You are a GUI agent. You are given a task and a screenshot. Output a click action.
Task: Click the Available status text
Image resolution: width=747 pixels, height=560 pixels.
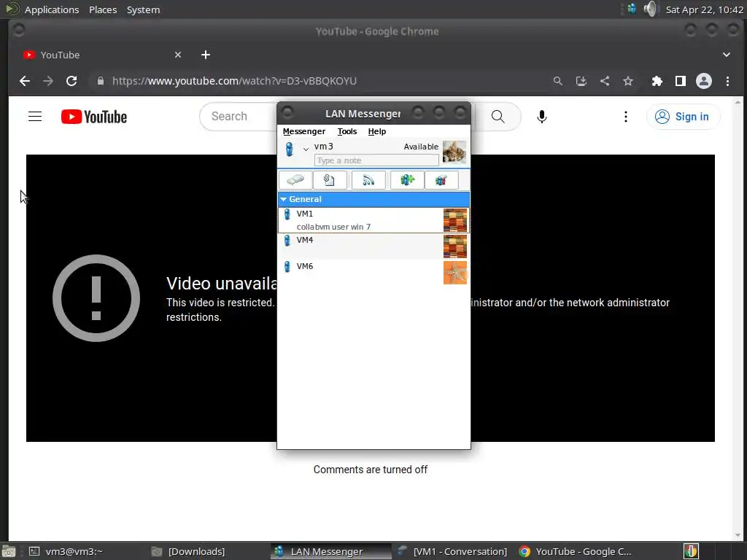click(x=421, y=147)
